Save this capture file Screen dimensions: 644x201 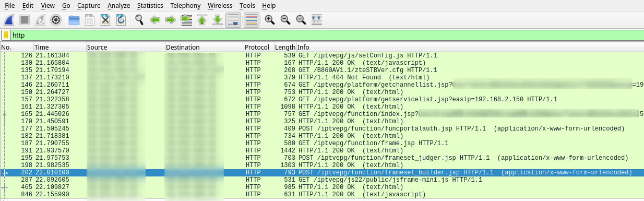[x=90, y=20]
